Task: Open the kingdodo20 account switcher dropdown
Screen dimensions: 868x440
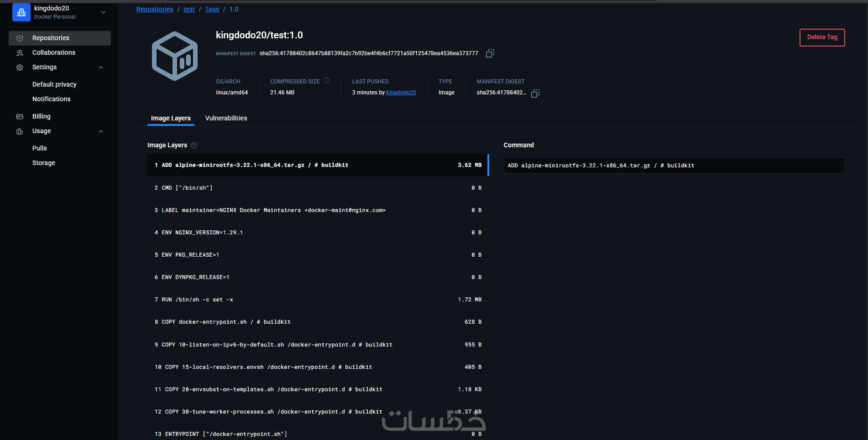Action: tap(104, 12)
